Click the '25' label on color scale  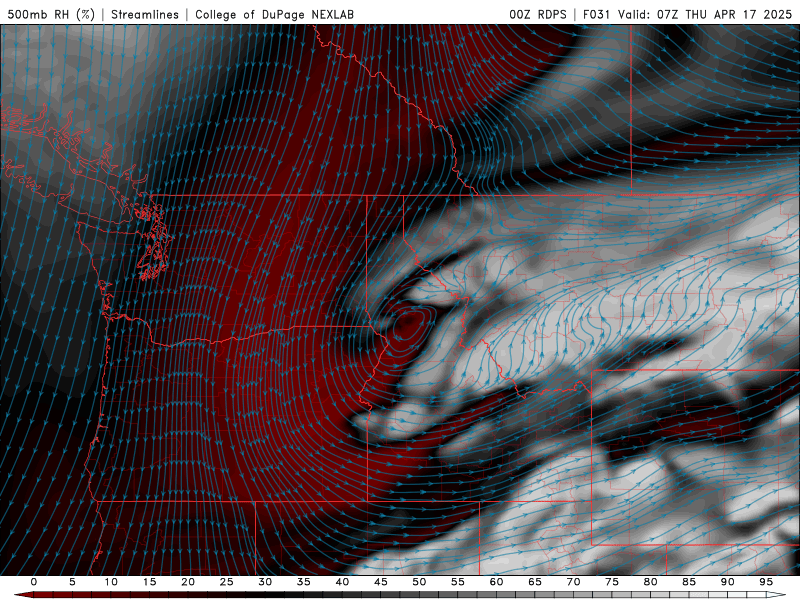[x=227, y=582]
